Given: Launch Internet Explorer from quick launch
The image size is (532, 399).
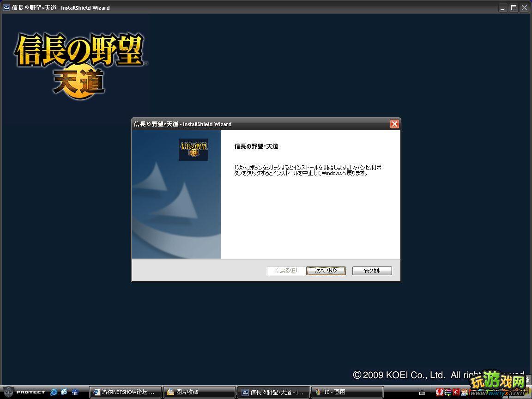Looking at the screenshot, I should [54, 392].
